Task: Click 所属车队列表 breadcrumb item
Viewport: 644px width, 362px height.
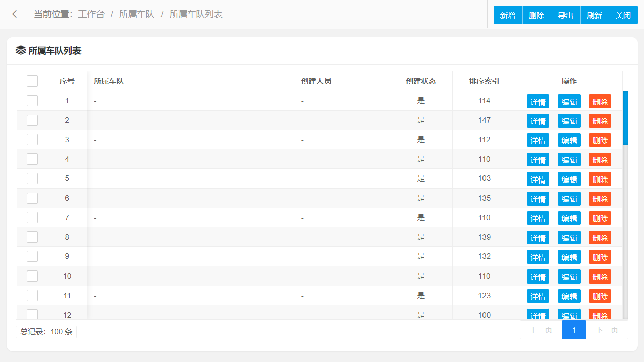Action: coord(196,14)
